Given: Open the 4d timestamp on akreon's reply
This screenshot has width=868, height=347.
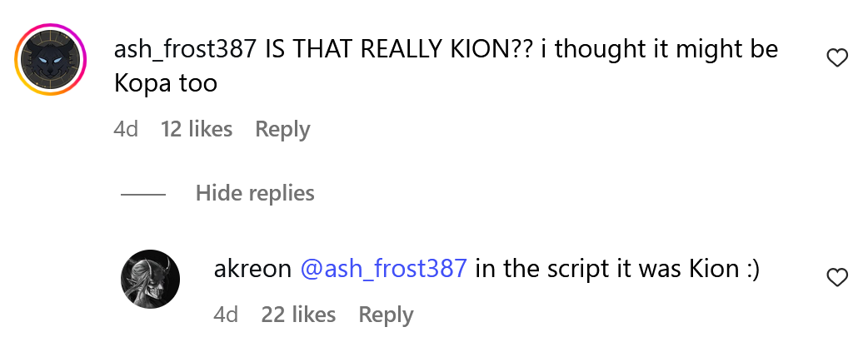Looking at the screenshot, I should click(226, 315).
